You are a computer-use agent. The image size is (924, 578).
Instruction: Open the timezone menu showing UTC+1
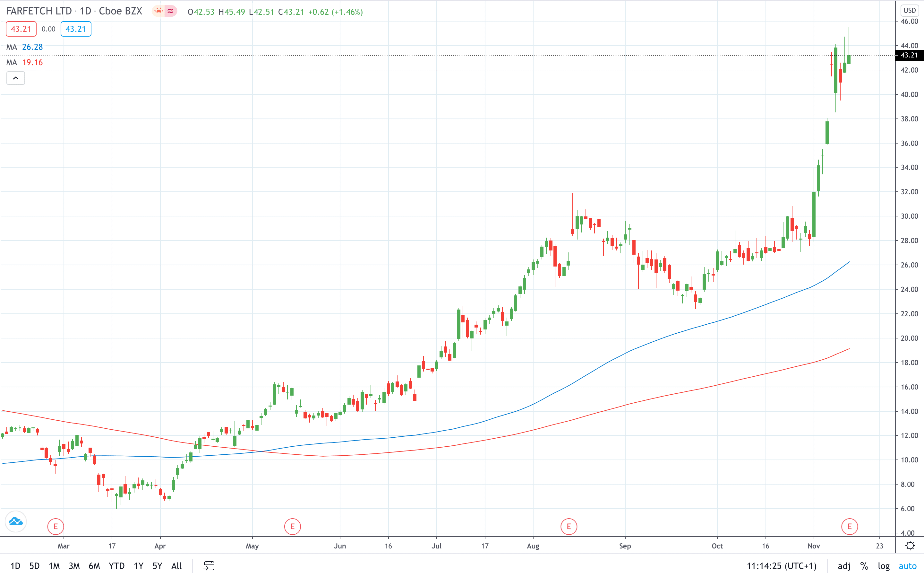point(782,566)
